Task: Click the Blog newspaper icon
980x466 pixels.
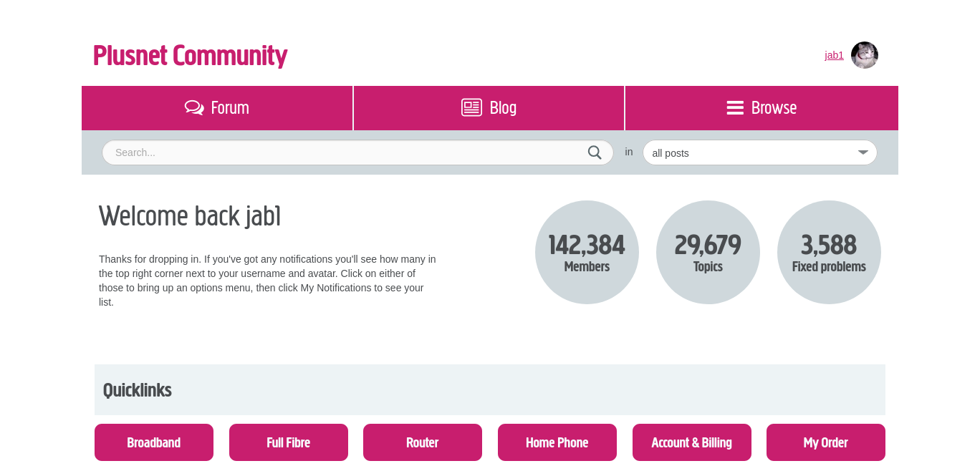Action: point(471,107)
